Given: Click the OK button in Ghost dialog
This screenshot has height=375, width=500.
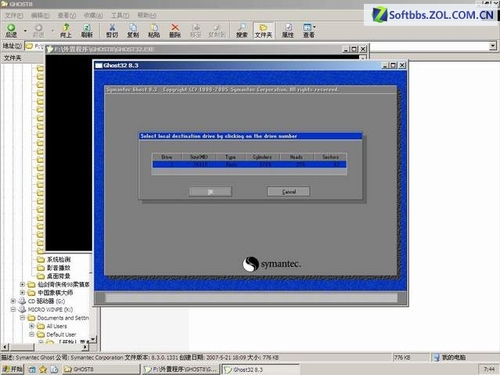Looking at the screenshot, I should point(210,192).
